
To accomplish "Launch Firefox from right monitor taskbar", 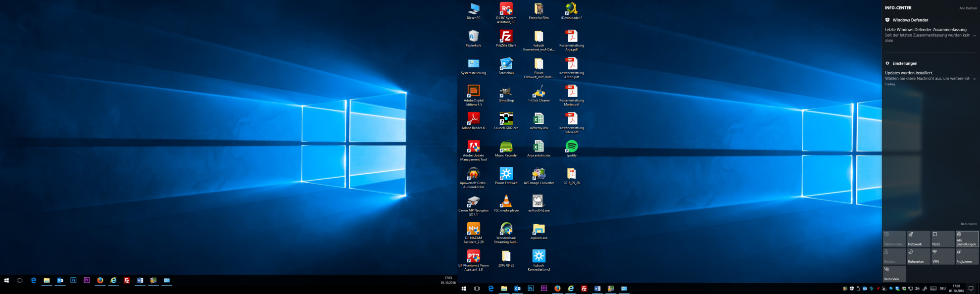I will pos(557,289).
